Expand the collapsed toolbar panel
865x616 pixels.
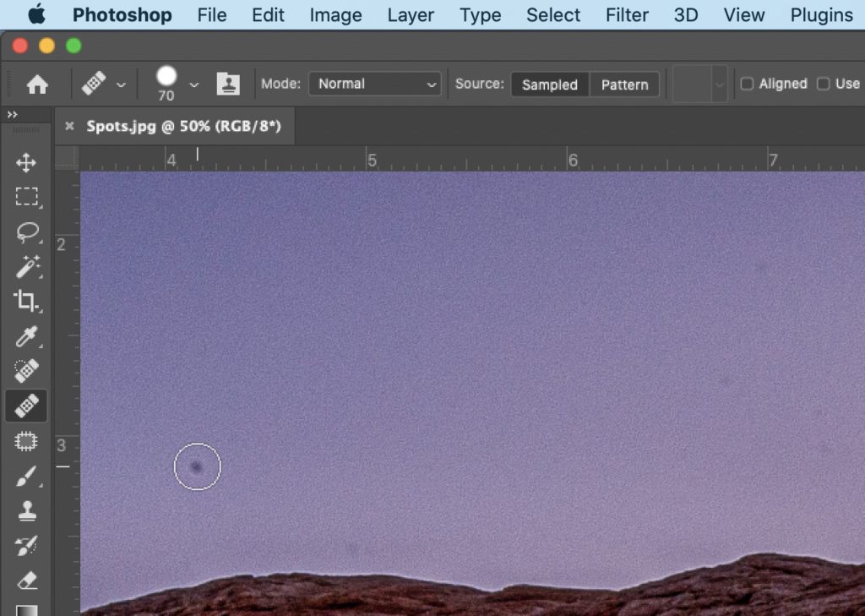(12, 114)
